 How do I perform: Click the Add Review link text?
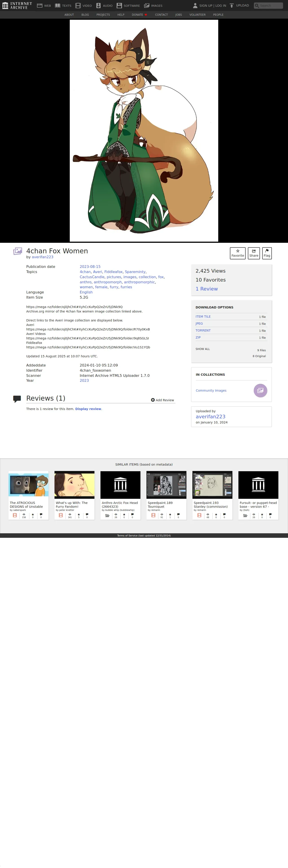coord(165,400)
